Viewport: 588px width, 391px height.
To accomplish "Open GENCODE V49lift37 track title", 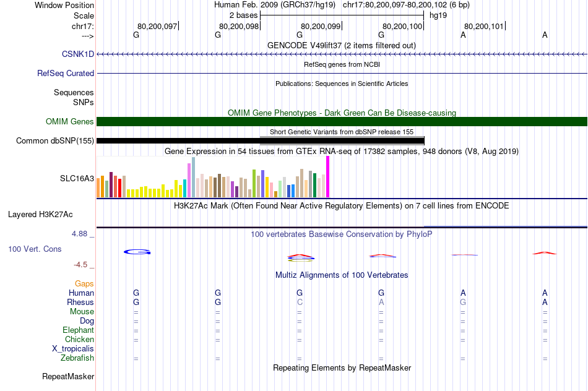I will [x=341, y=45].
